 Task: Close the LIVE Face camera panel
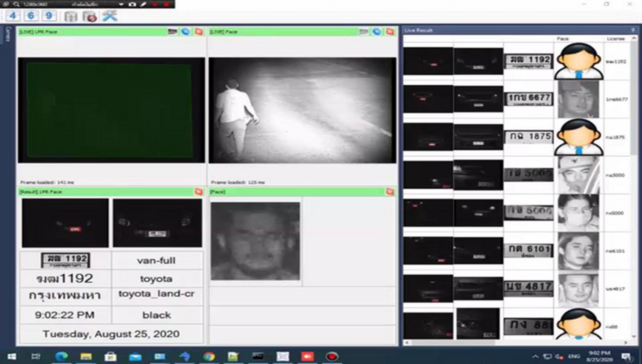(390, 31)
